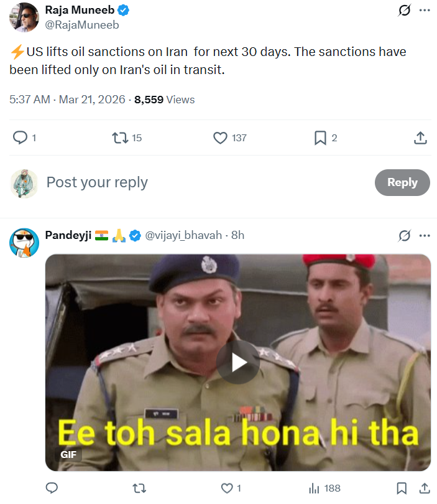Play the GIF in Pandeyji's reply

point(238,362)
